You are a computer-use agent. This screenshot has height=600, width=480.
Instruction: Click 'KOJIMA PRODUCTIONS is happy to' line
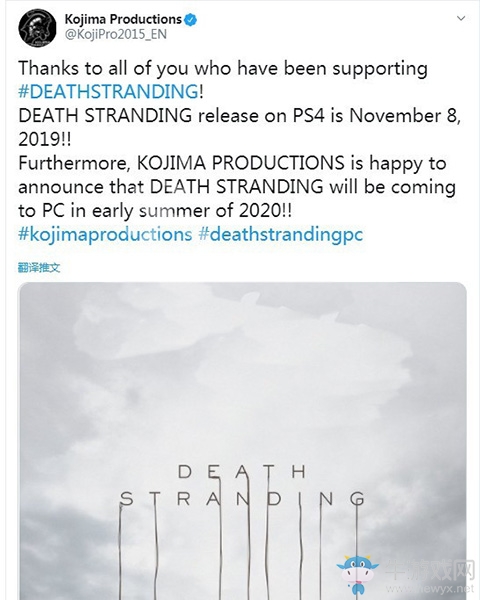291,163
